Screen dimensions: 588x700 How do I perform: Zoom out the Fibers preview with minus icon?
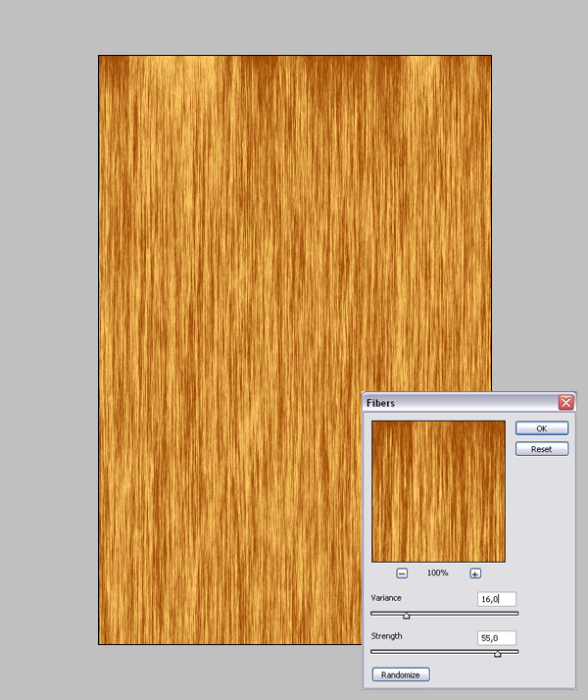click(402, 574)
